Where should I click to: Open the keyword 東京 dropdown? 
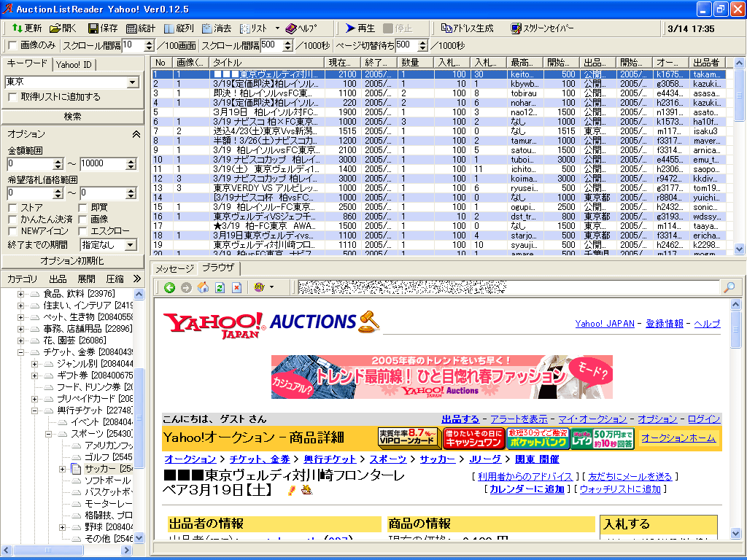click(132, 82)
